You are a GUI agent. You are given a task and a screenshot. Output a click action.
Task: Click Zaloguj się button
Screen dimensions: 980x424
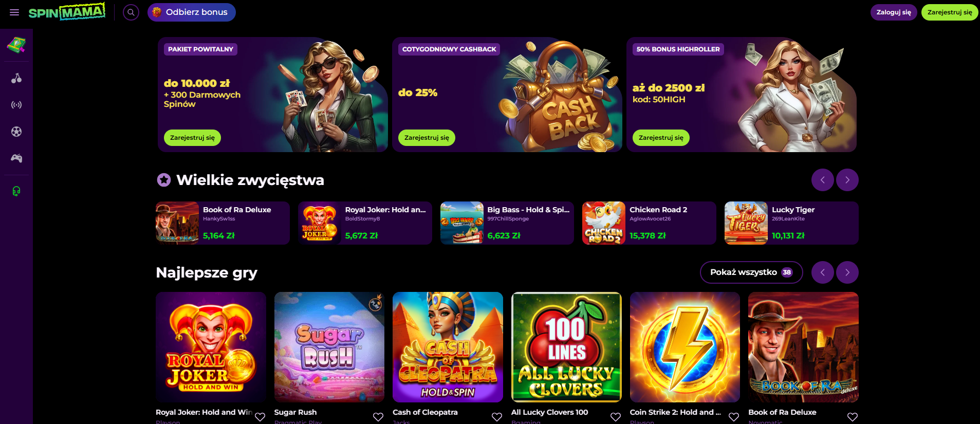point(894,12)
